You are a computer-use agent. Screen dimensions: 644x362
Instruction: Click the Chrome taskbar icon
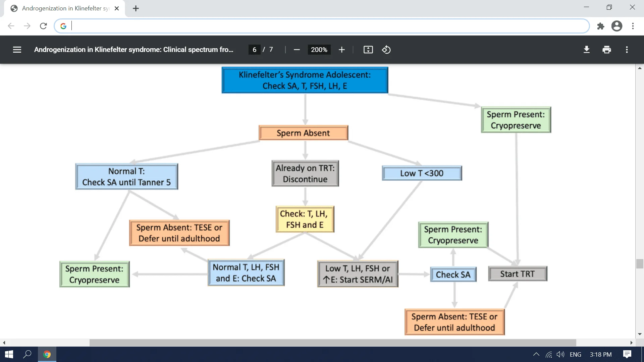47,354
